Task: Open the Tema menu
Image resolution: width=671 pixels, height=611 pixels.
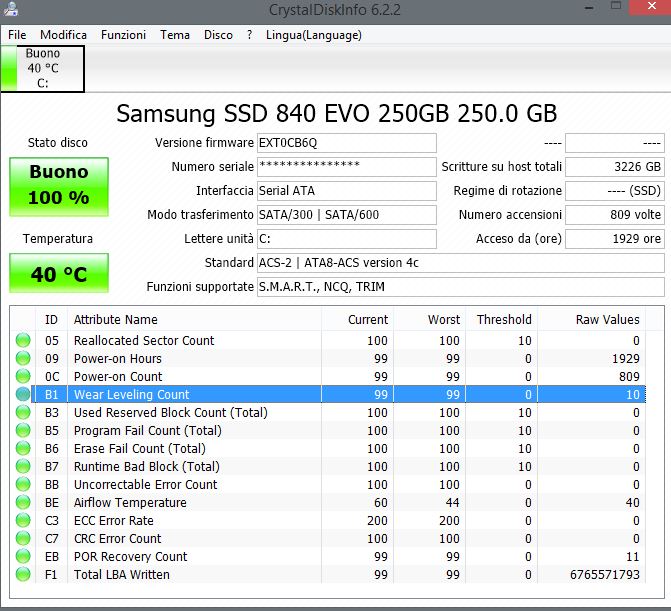Action: click(x=175, y=35)
